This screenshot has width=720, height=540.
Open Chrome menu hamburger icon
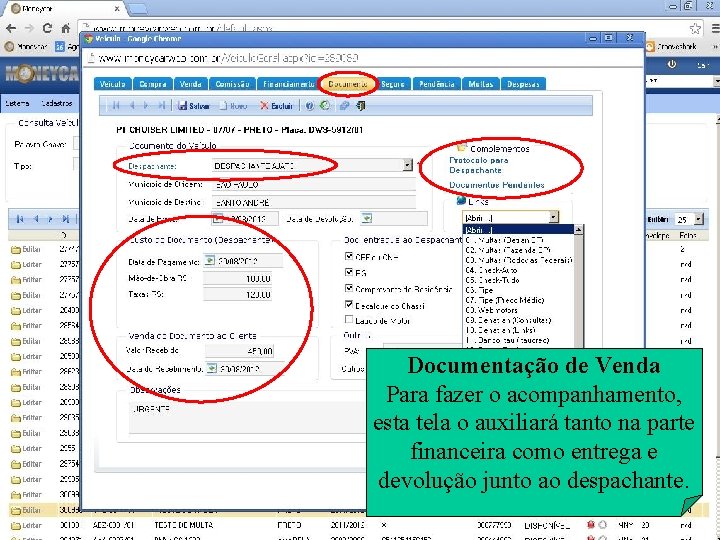715,28
